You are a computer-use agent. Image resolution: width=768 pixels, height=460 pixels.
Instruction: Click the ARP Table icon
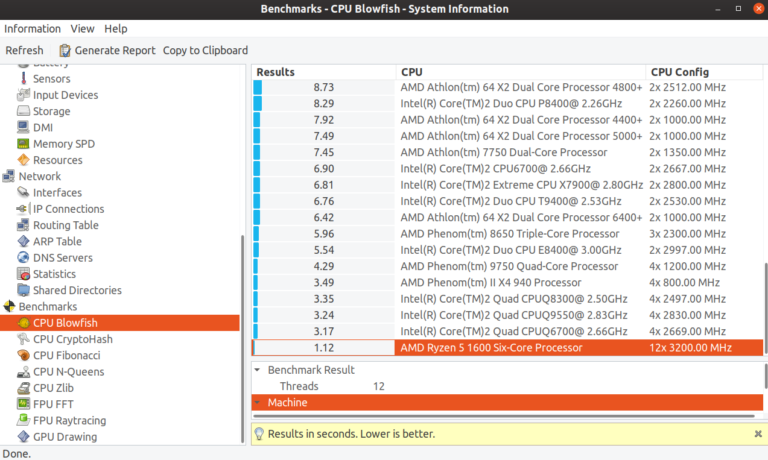(23, 241)
